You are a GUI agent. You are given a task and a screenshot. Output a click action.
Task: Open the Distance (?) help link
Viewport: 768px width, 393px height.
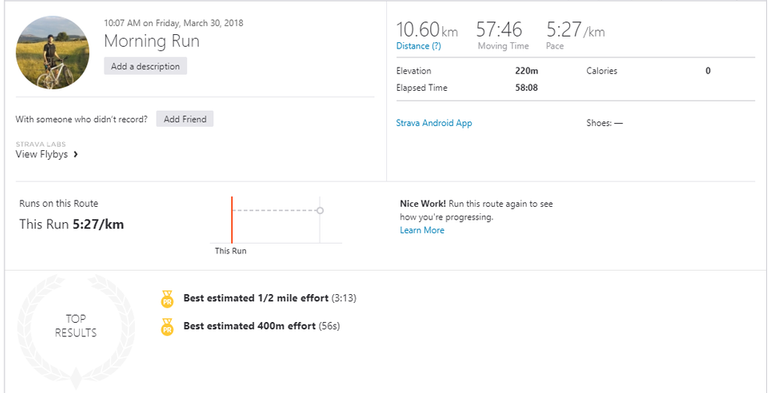coord(418,46)
